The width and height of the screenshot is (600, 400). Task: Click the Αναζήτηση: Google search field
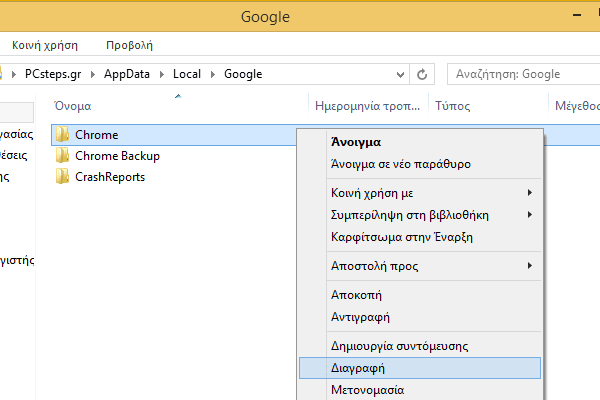click(x=523, y=74)
